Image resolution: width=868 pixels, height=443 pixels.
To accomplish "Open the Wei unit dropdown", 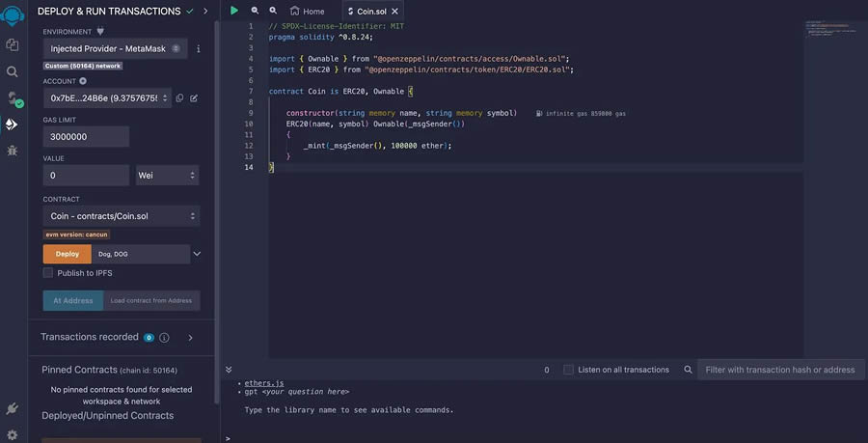I will click(167, 176).
